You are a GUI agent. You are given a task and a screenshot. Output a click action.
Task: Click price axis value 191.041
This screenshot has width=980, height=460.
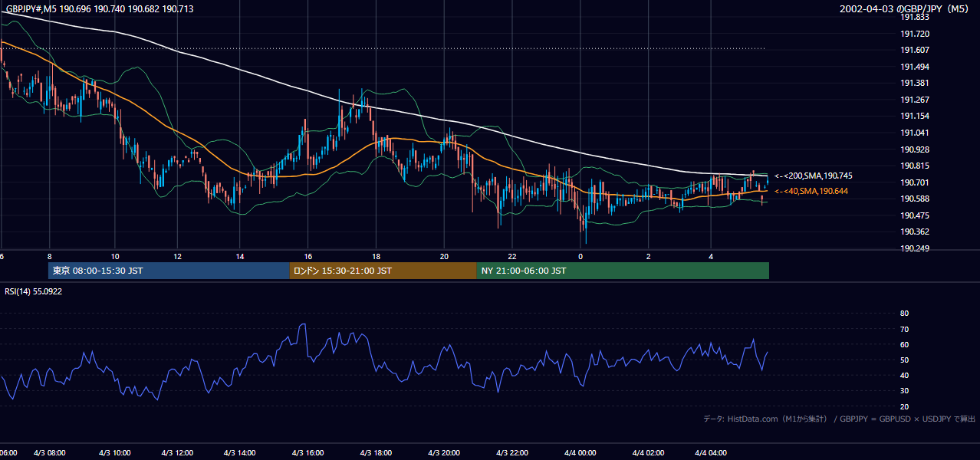(x=915, y=133)
